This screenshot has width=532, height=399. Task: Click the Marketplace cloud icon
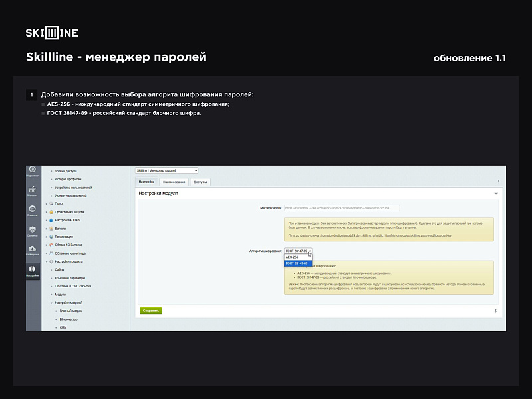click(x=32, y=248)
